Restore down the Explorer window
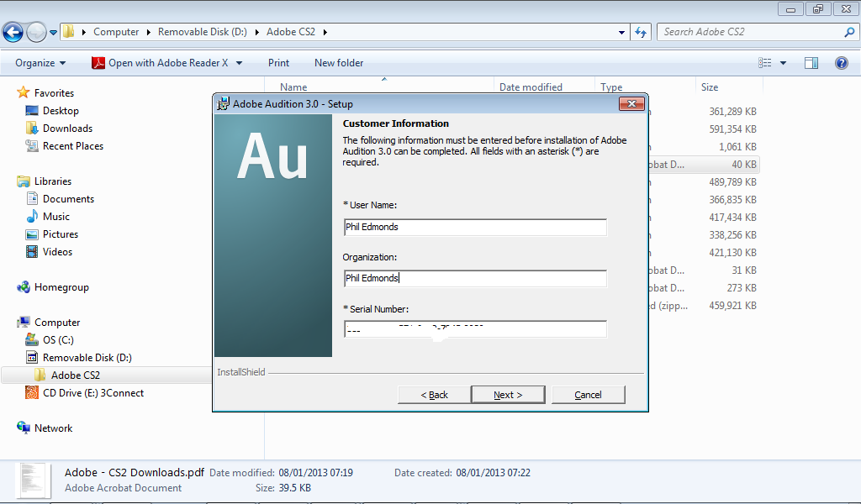The width and height of the screenshot is (861, 504). 817,8
